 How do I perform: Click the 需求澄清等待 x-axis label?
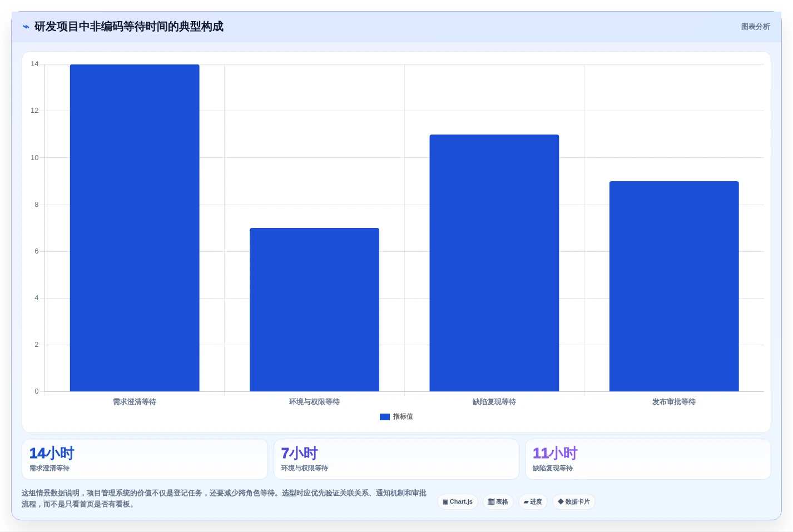pyautogui.click(x=135, y=402)
